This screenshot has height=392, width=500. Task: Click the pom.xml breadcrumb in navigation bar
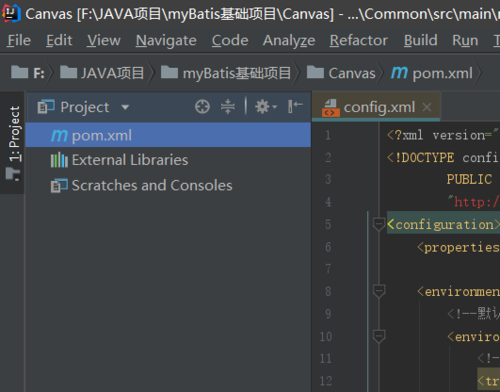pos(432,73)
